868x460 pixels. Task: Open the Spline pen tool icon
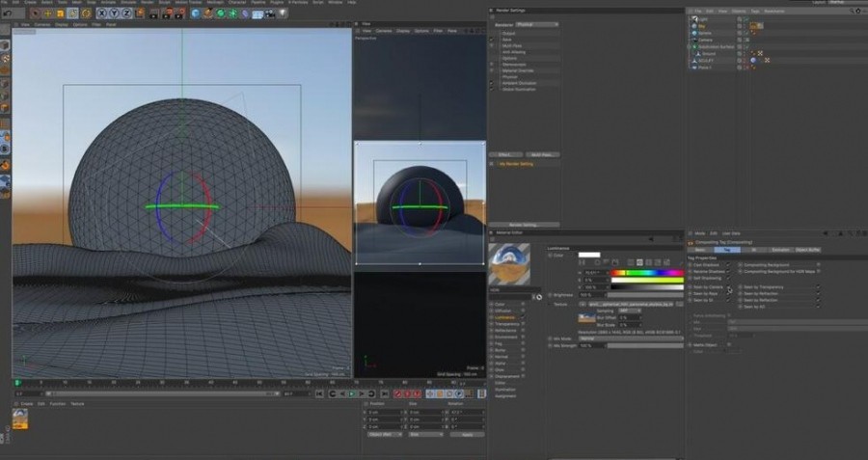pos(207,14)
